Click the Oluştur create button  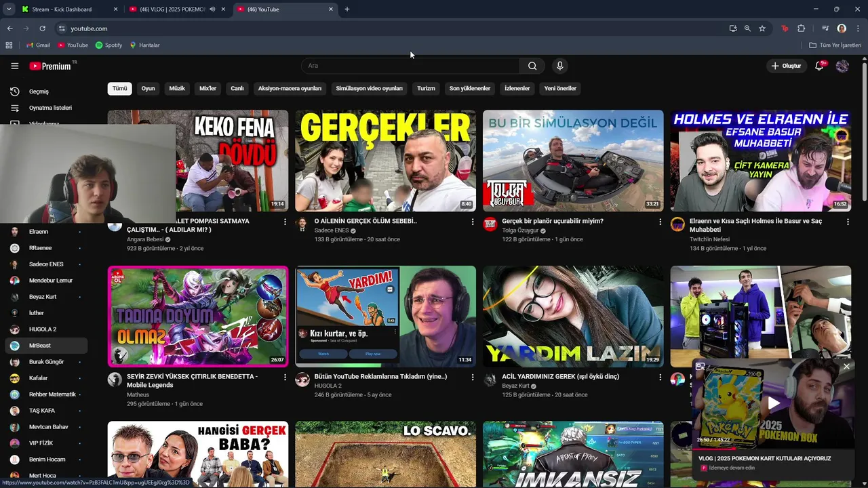(786, 66)
